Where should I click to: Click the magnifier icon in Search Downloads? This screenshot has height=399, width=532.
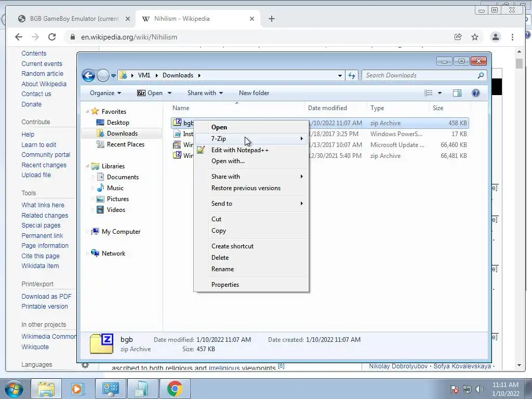481,75
